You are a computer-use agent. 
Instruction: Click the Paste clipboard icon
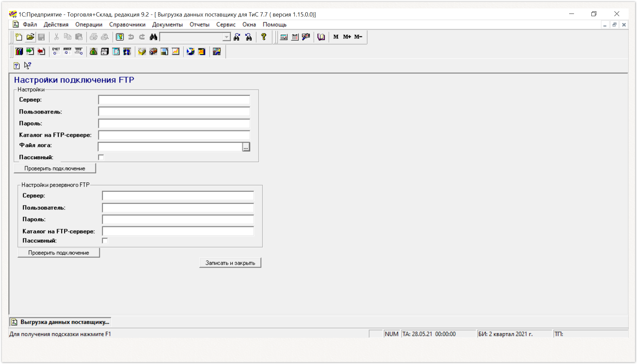click(79, 37)
